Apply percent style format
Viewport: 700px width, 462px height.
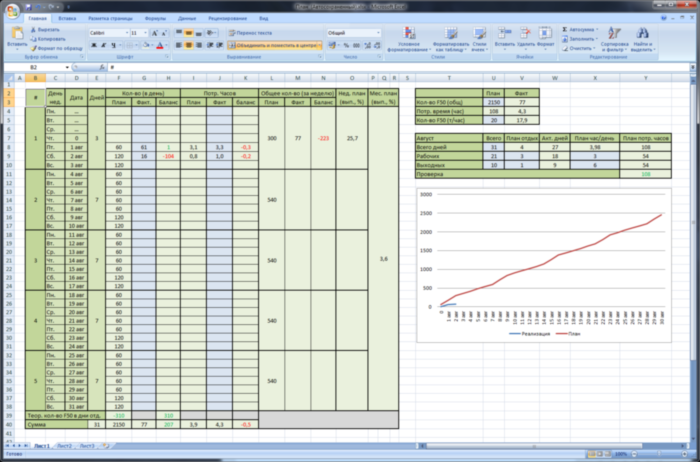tap(346, 45)
